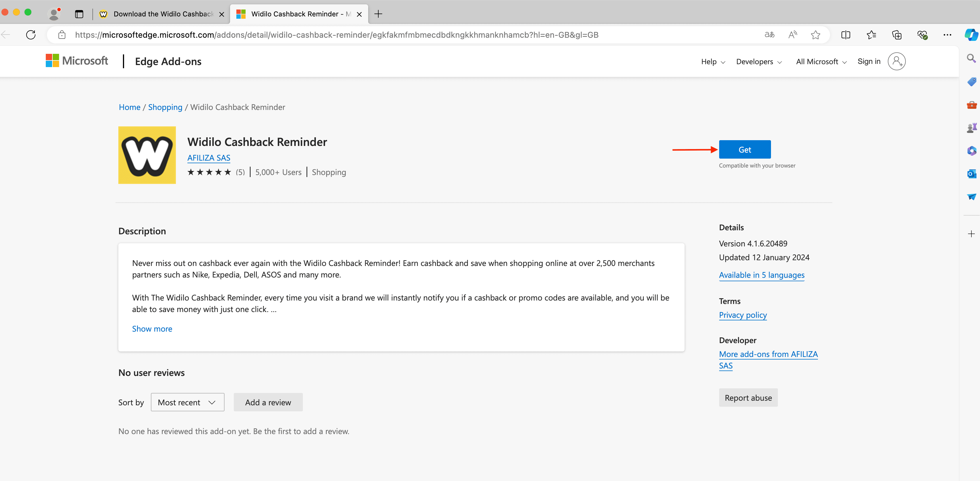The width and height of the screenshot is (980, 481).
Task: Click the Get button to install extension
Action: 745,149
